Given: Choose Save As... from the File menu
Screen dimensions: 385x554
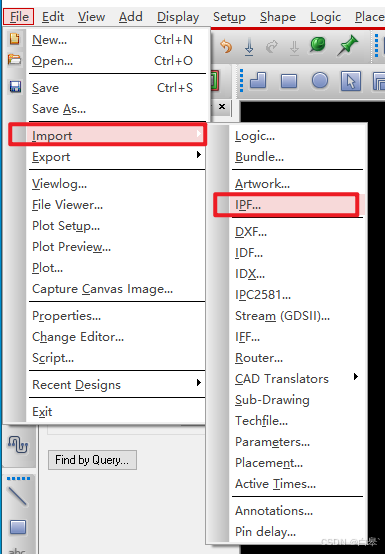Looking at the screenshot, I should point(117,109).
